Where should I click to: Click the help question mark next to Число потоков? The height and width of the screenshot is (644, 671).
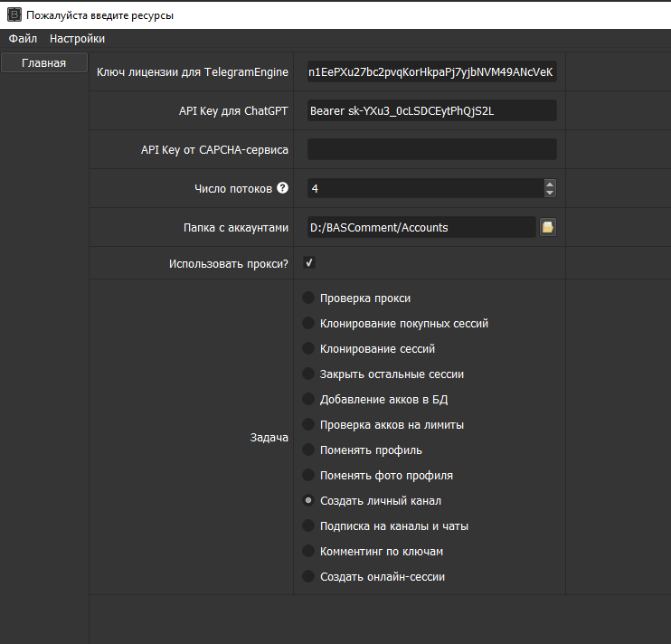click(x=282, y=188)
